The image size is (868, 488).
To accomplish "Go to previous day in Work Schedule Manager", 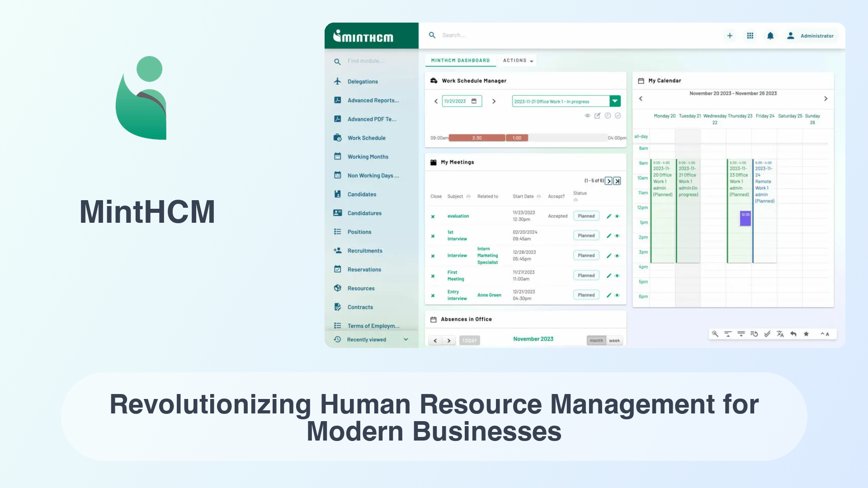I will click(436, 101).
